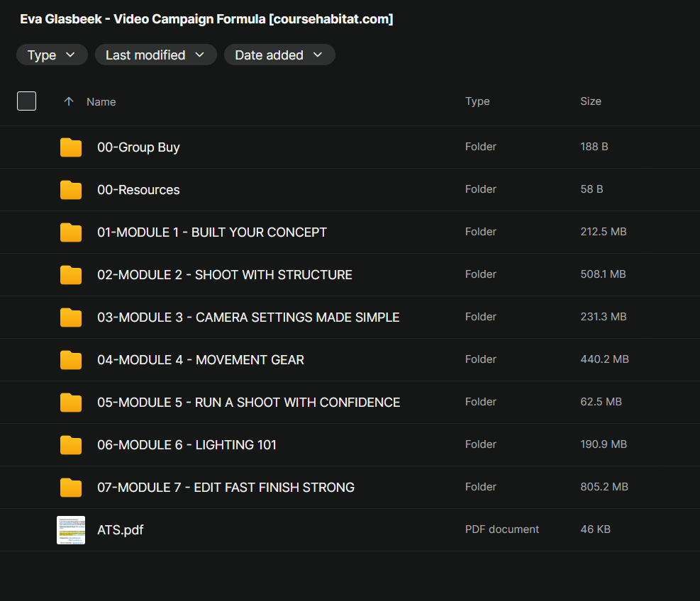Screen dimensions: 700x601
Task: Open 04-MODULE 4 - MOVEMENT GEAR
Action: 201,359
